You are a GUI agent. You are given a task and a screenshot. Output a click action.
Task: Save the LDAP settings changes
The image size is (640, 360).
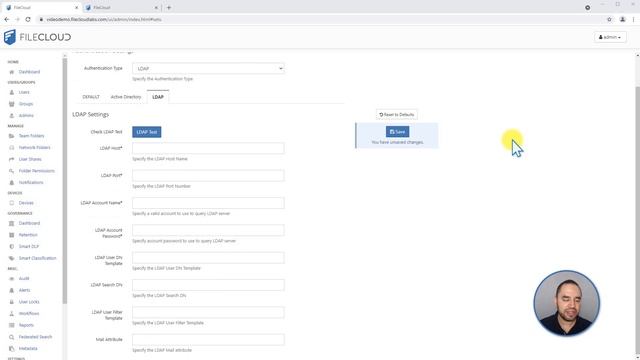click(398, 131)
